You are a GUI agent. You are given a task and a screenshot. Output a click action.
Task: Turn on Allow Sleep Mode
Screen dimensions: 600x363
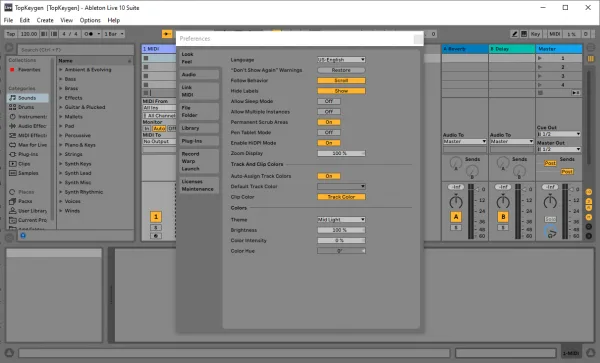(x=329, y=101)
